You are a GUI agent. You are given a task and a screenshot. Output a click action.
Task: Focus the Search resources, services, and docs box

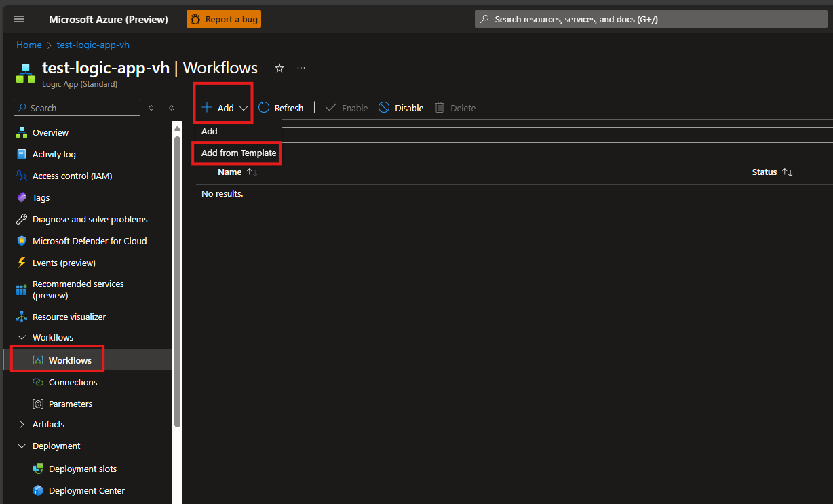pos(651,19)
